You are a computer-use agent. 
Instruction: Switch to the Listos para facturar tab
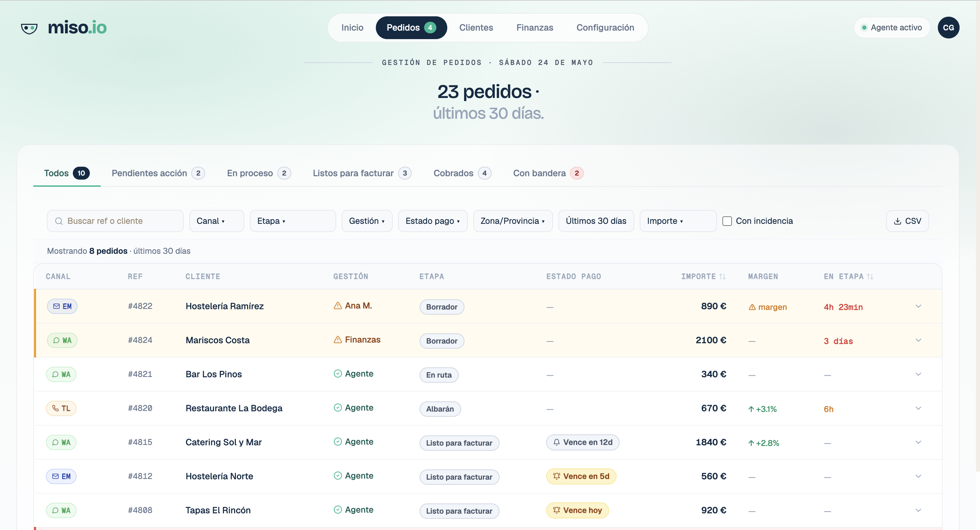(362, 173)
